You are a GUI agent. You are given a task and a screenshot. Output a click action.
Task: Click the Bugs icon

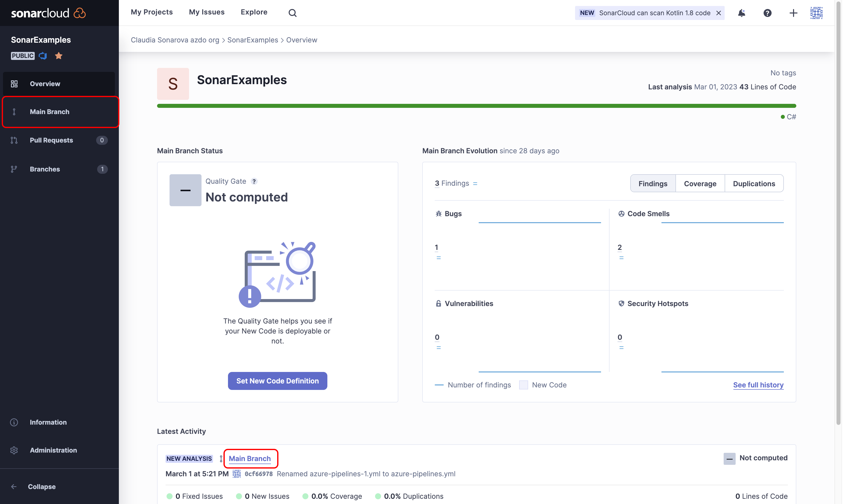coord(438,214)
